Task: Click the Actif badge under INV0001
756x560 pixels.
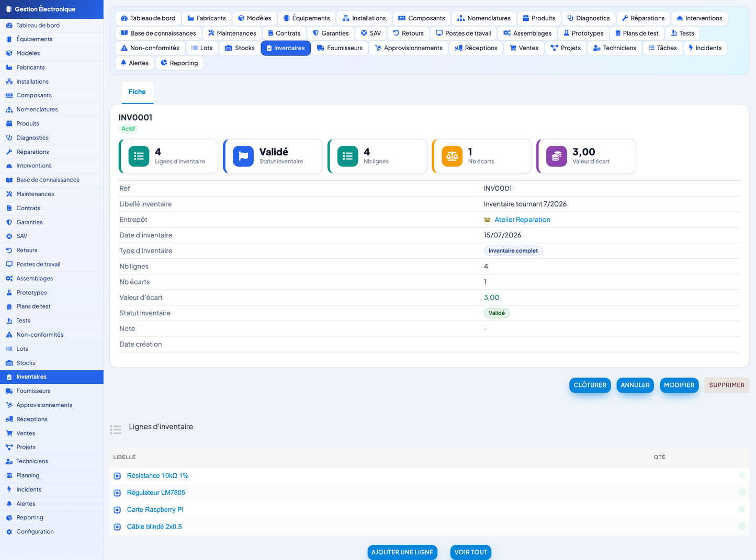Action: coord(128,129)
